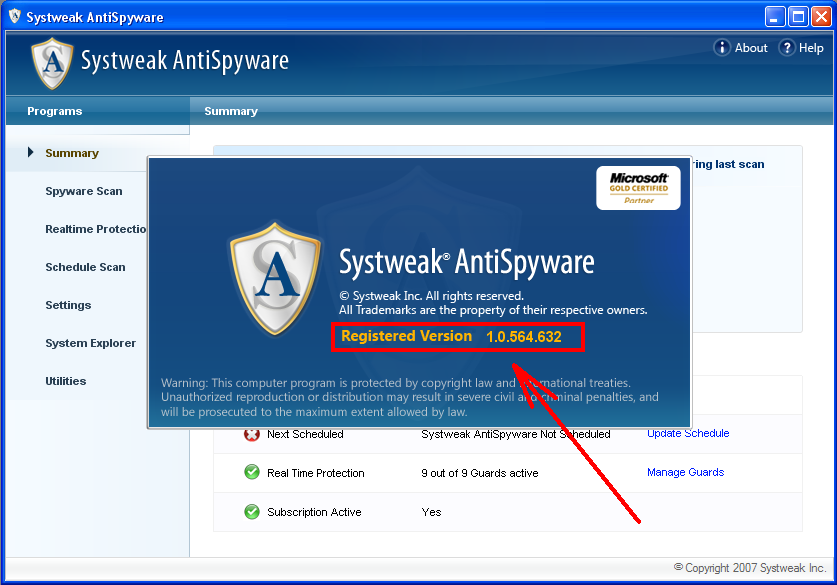Open the Settings page
Viewport: 837px width, 585px height.
tap(68, 305)
